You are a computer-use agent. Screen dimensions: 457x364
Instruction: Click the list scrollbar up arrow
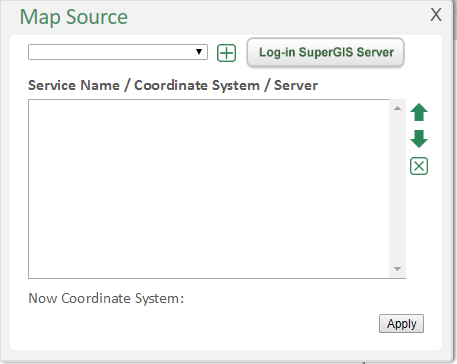(397, 108)
